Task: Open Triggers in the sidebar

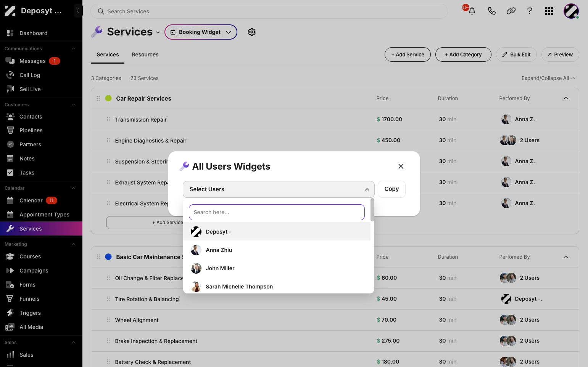Action: point(41,313)
